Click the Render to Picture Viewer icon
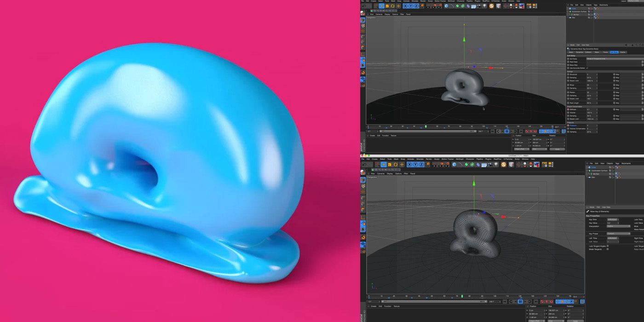The height and width of the screenshot is (322, 644). [433, 6]
